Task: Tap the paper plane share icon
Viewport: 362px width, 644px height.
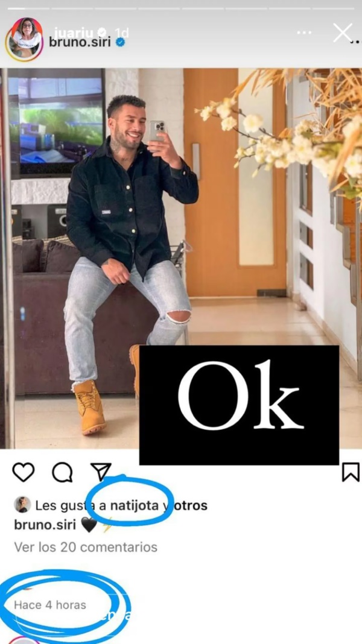Action: click(101, 472)
